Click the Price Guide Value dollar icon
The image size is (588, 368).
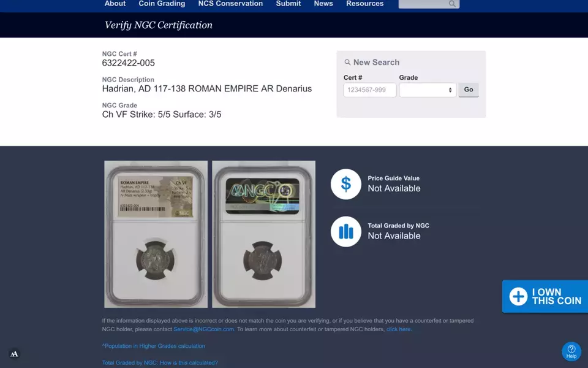tap(346, 184)
